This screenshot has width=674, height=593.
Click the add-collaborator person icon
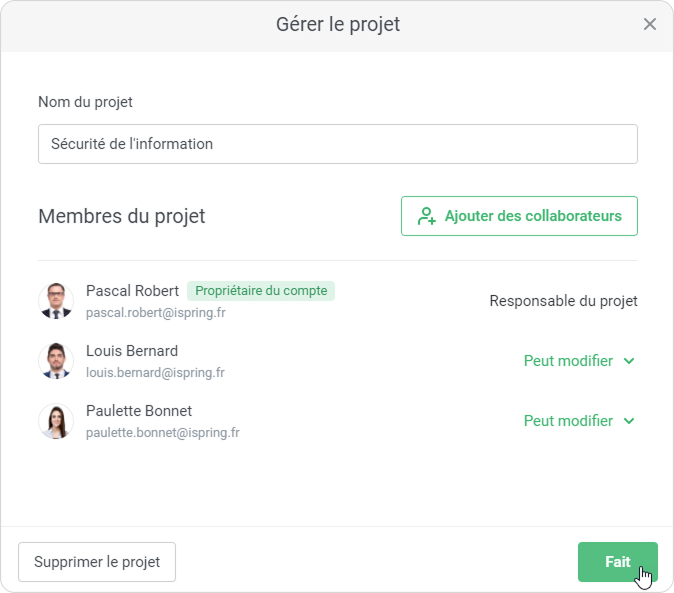[x=427, y=216]
